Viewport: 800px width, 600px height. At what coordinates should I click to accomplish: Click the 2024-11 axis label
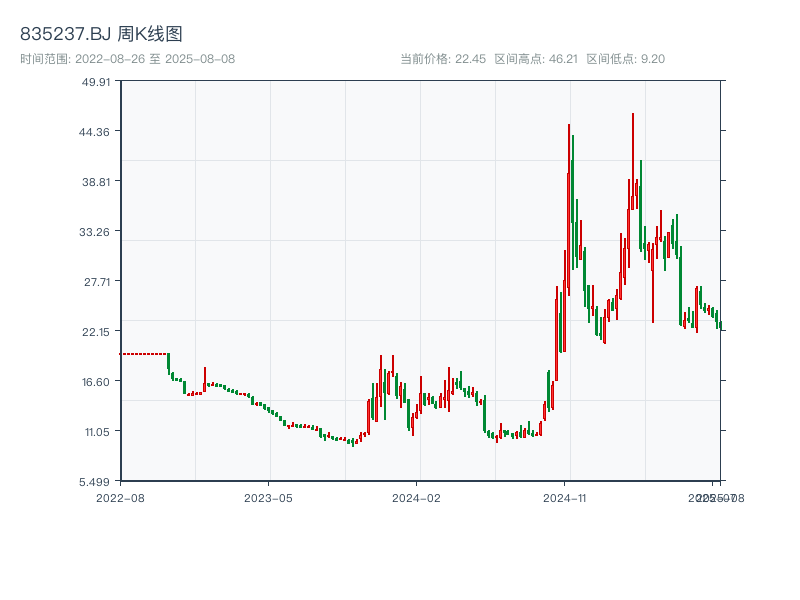(563, 496)
